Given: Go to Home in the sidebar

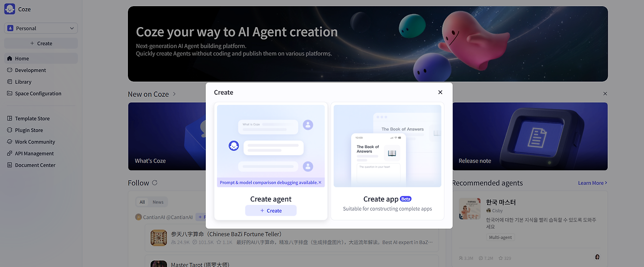Looking at the screenshot, I should click(41, 58).
